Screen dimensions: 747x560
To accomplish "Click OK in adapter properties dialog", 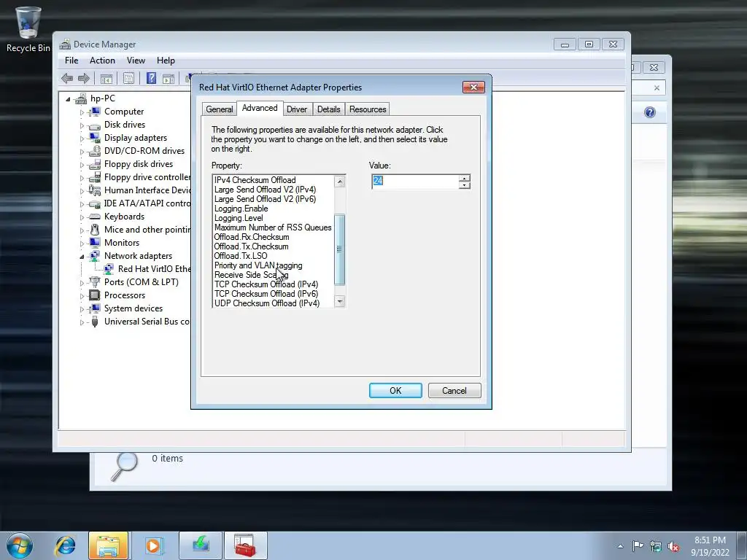I will click(x=395, y=391).
